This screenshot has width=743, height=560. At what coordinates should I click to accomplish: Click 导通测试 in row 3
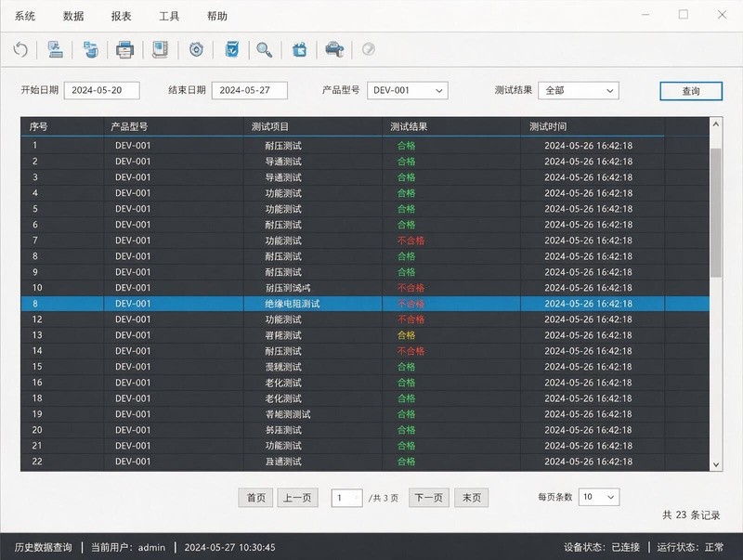click(283, 177)
